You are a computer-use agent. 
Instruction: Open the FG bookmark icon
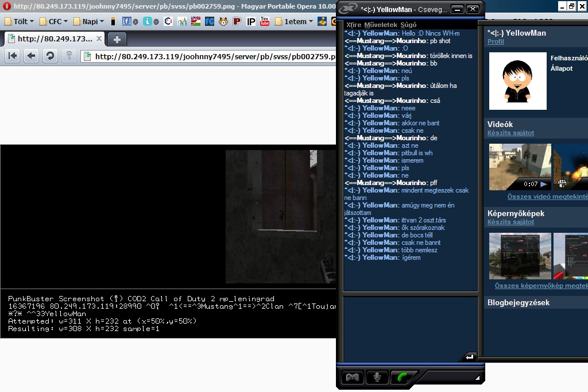click(210, 21)
